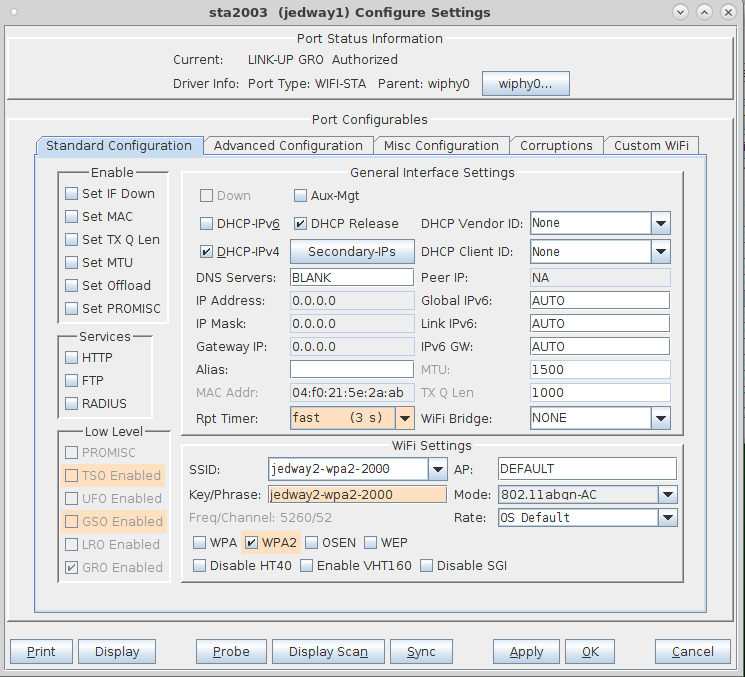This screenshot has width=745, height=677.
Task: Check Set TX Q Len option
Action: pyautogui.click(x=71, y=239)
